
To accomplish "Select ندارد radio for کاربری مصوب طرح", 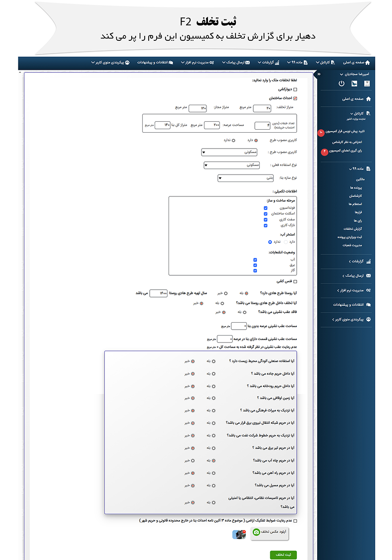I will 234,140.
